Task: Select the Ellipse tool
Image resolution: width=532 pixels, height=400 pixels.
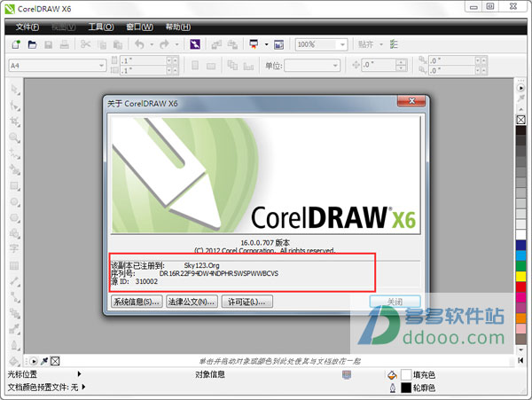Action: click(14, 202)
